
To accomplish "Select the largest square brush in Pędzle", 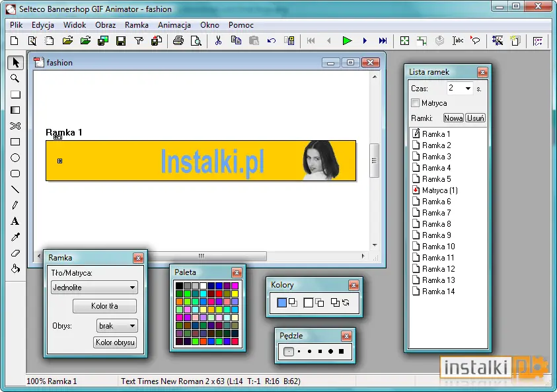I will pyautogui.click(x=341, y=352).
